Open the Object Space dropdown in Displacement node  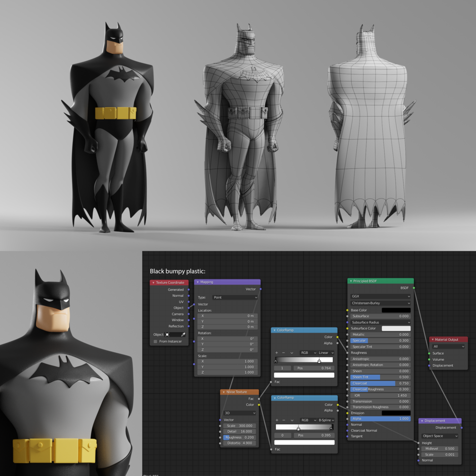[440, 436]
